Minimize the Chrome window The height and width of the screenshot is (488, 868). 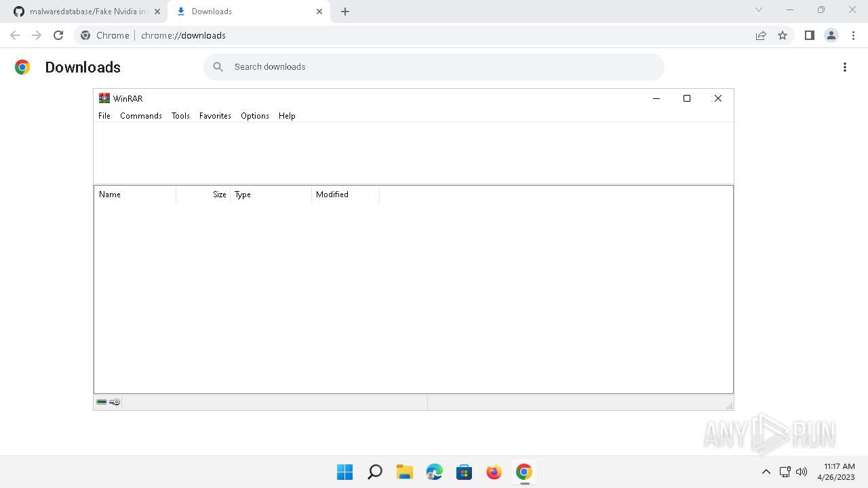click(x=790, y=9)
